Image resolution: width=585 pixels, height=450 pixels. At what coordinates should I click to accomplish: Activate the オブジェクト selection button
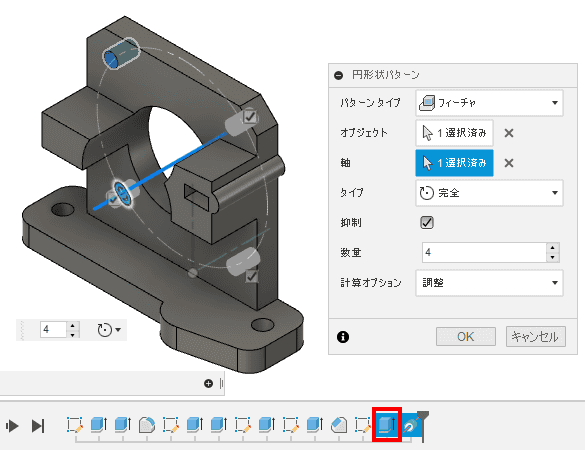tap(454, 133)
